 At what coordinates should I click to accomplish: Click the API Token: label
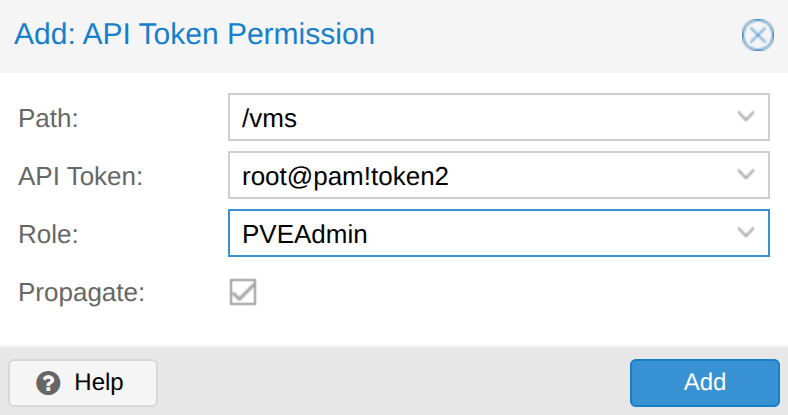coord(81,176)
